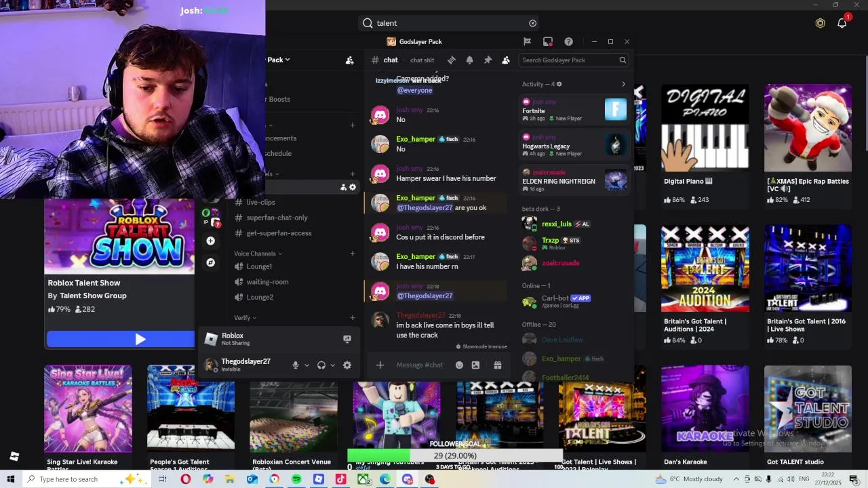
Task: Open Britain's Got Talent Auditions 2024 thumbnail
Action: pyautogui.click(x=705, y=268)
